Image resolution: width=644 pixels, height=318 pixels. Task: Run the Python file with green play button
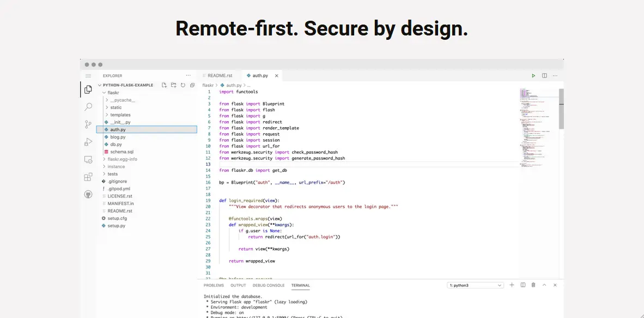[533, 76]
